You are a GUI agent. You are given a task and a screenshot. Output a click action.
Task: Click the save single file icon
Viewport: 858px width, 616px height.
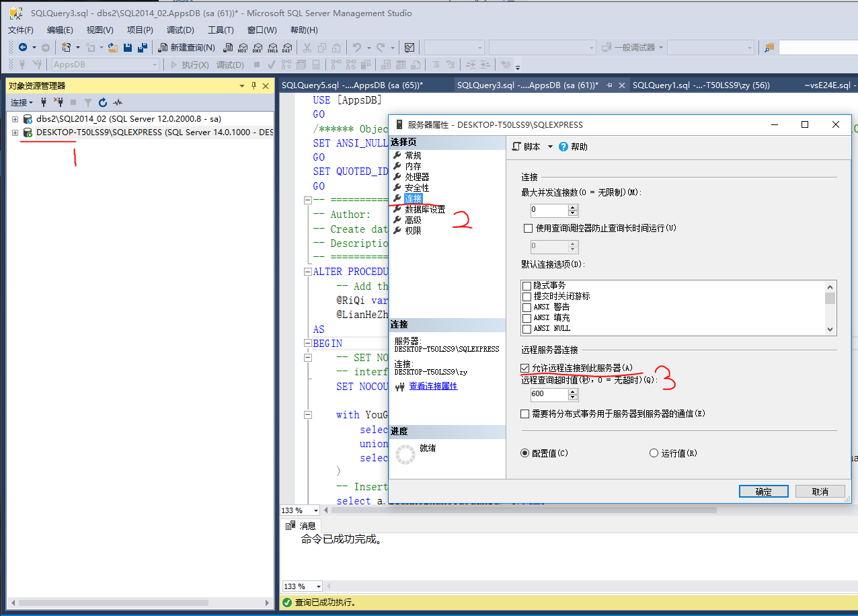pyautogui.click(x=128, y=47)
